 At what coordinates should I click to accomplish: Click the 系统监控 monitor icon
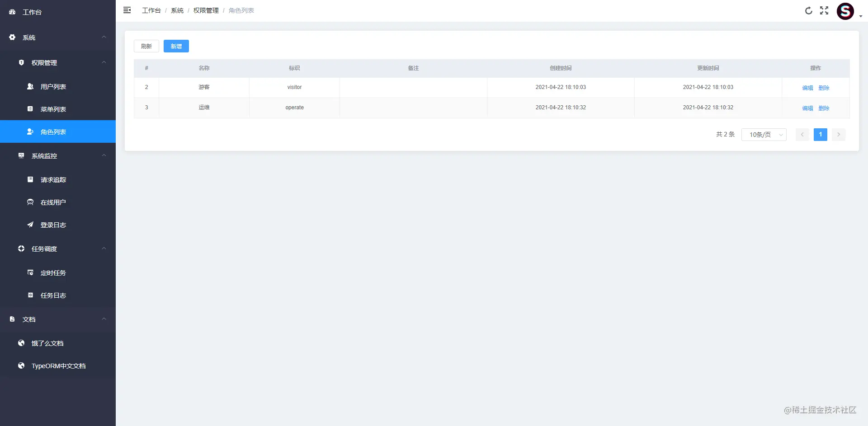pyautogui.click(x=21, y=155)
